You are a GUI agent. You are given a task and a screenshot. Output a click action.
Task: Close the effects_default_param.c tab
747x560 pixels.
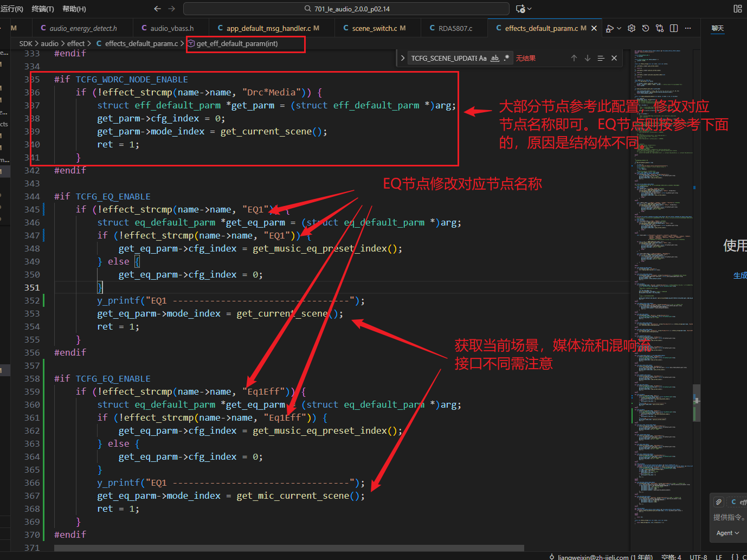(594, 28)
